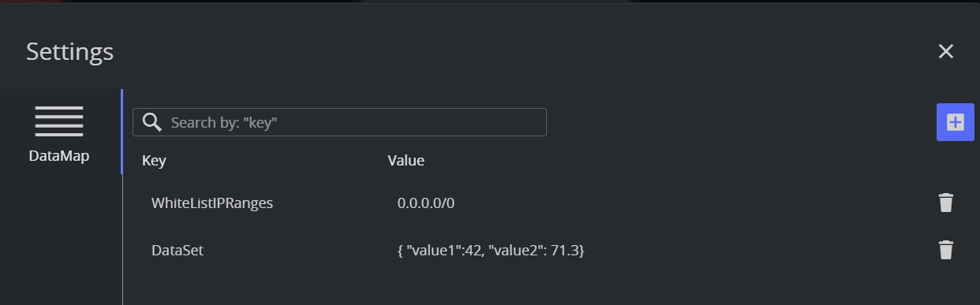
Task: Select the DataMap tab label
Action: [59, 156]
